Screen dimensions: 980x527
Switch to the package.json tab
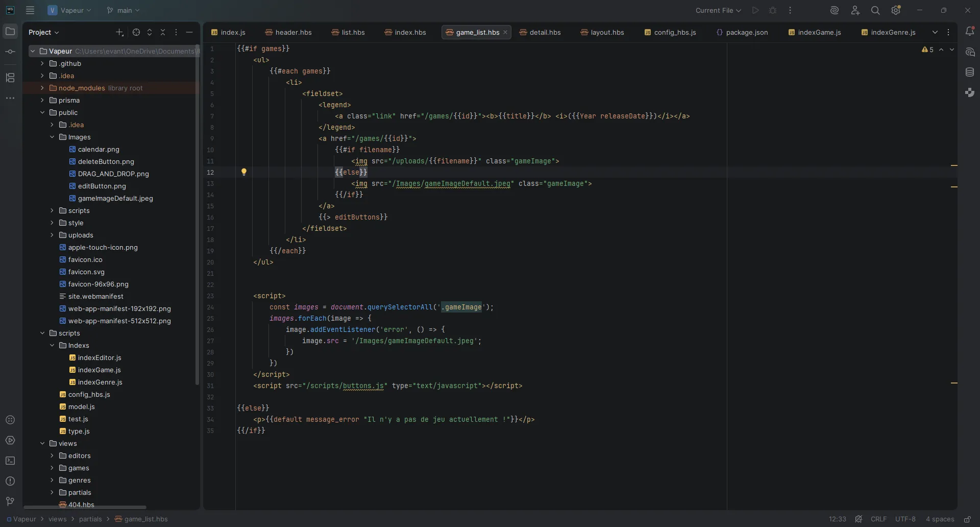(742, 32)
